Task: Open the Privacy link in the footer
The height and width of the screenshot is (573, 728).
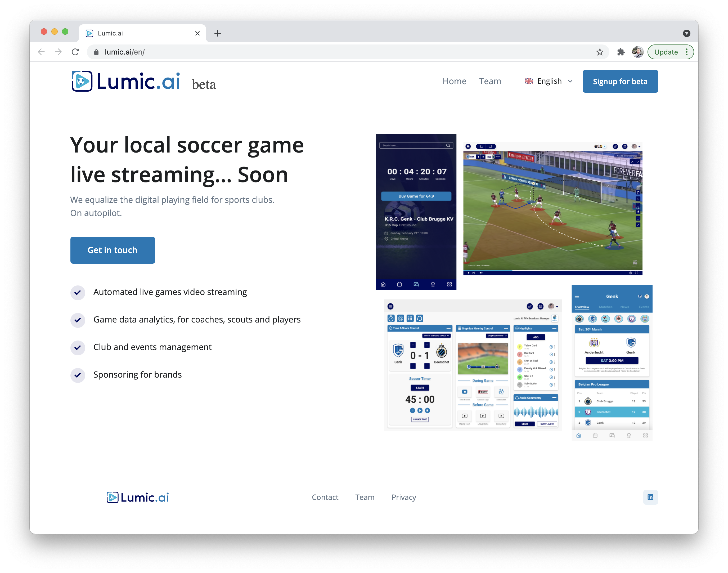Action: click(x=403, y=497)
